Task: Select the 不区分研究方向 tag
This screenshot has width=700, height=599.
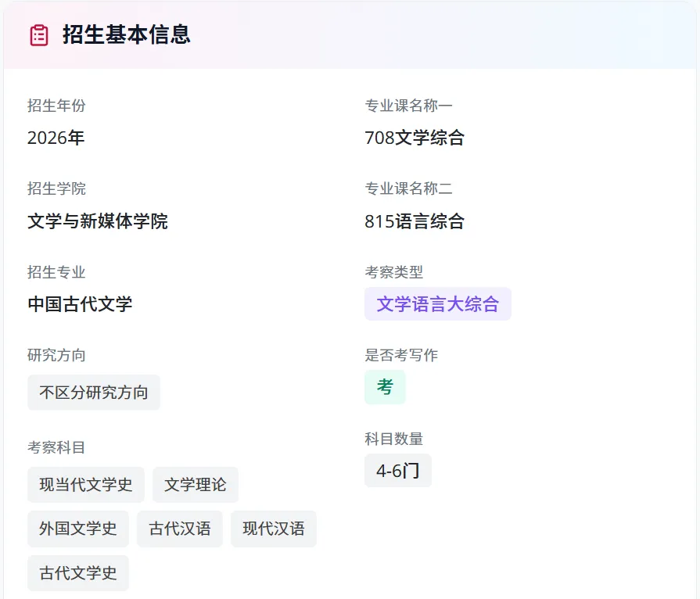Action: click(x=94, y=393)
